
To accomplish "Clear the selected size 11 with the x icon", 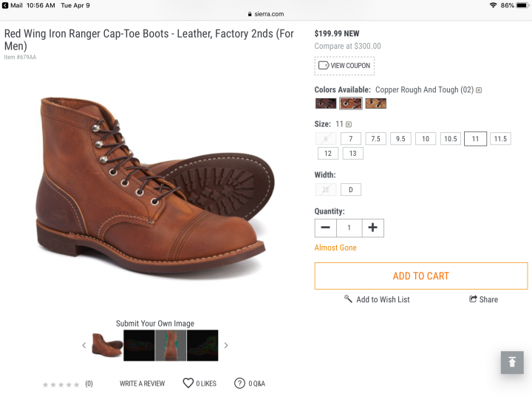I will pos(349,124).
